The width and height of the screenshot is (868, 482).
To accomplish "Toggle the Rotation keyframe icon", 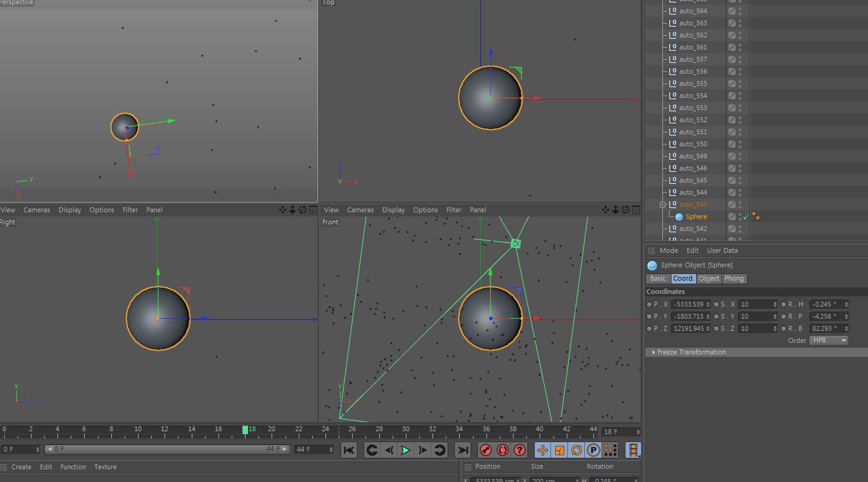I will coord(576,450).
